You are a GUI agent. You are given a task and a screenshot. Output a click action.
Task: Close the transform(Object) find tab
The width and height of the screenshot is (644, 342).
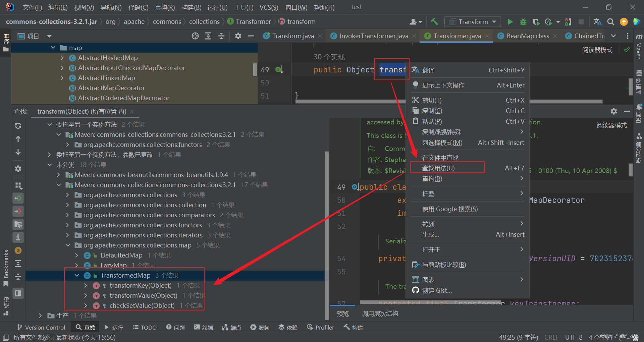point(132,111)
